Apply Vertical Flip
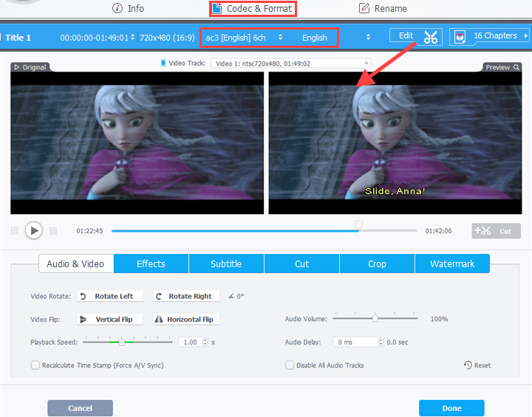Image resolution: width=532 pixels, height=417 pixels. tap(110, 320)
